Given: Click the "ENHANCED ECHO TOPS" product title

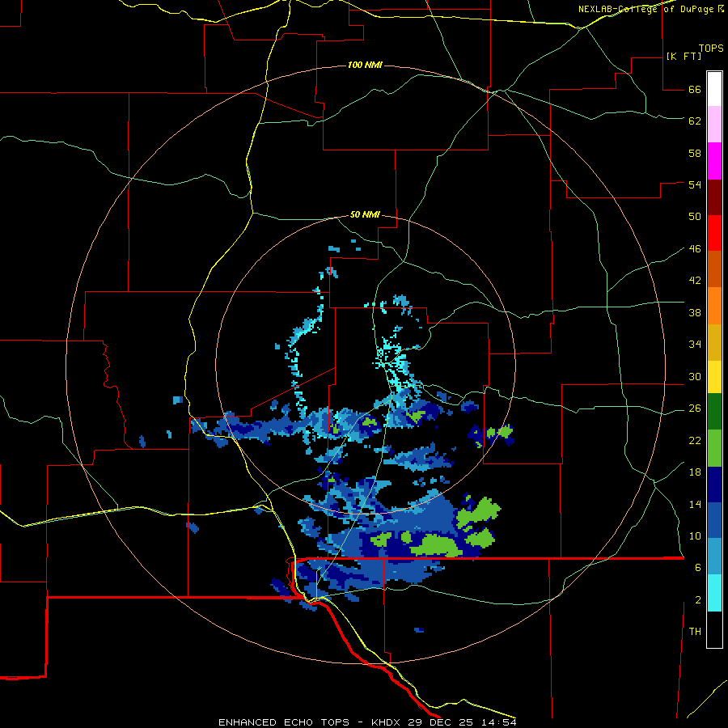Looking at the screenshot, I should point(284,722).
